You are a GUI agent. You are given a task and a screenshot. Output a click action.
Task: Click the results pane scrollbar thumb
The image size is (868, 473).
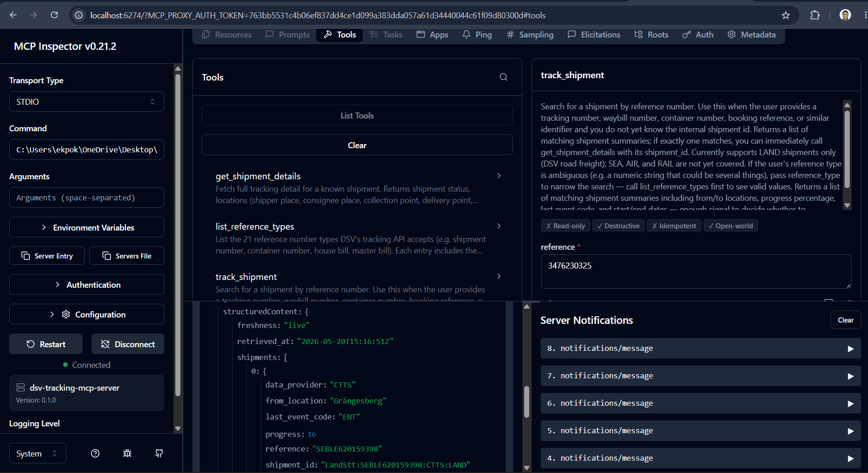[x=526, y=402]
